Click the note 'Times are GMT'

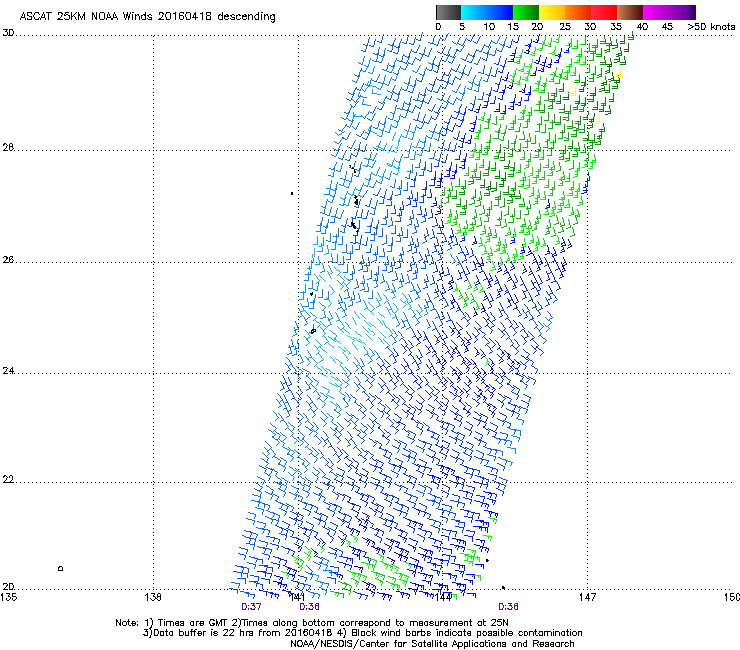click(192, 623)
